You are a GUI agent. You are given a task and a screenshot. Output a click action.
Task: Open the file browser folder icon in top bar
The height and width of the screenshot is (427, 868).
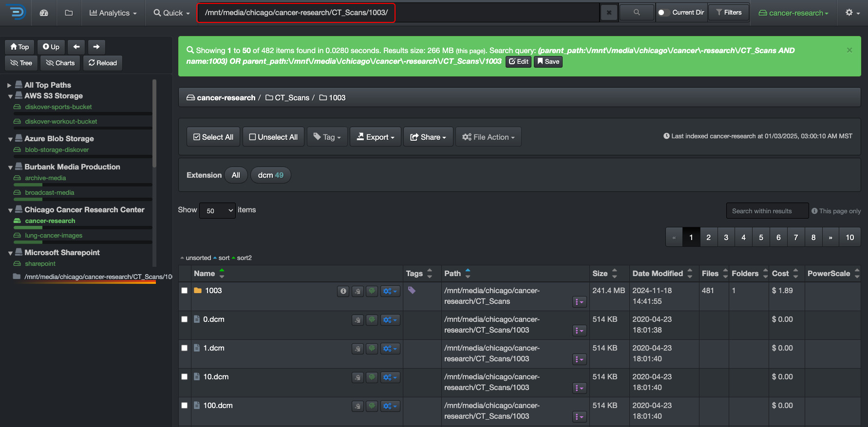(x=69, y=13)
